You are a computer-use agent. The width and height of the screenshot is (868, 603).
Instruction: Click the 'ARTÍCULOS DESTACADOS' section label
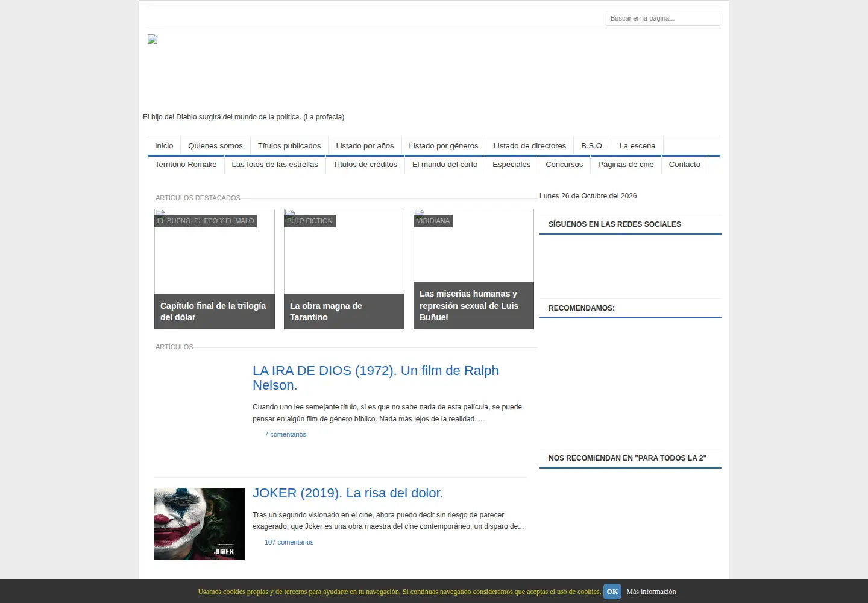point(198,198)
